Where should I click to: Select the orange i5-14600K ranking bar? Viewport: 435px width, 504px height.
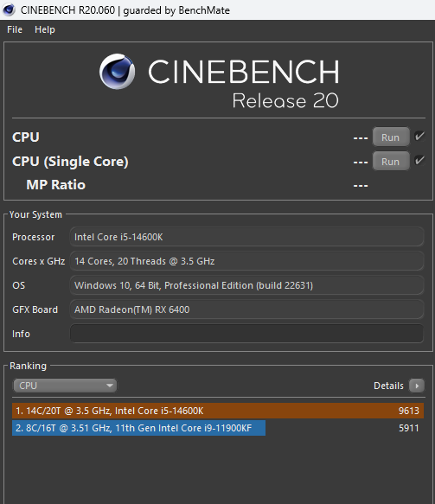[x=218, y=411]
